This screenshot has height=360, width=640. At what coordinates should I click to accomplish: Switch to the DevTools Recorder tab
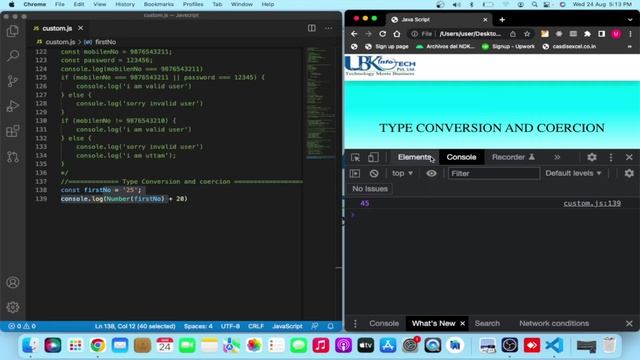pos(513,157)
